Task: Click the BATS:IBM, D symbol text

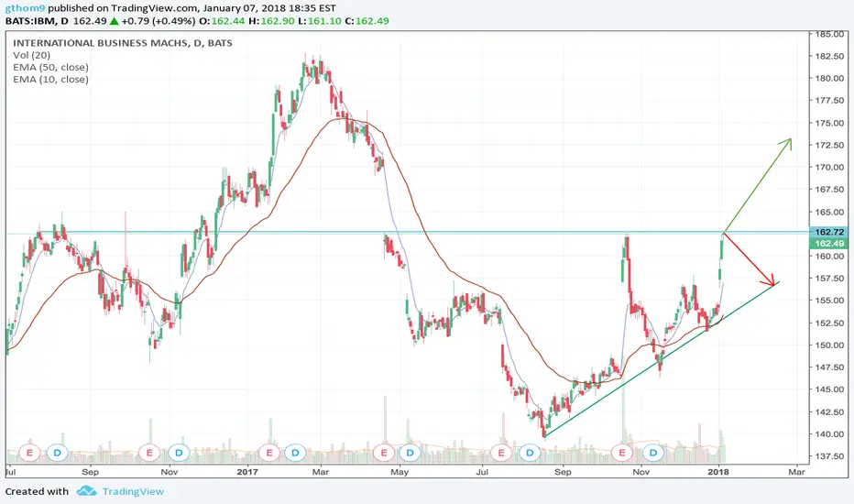Action: tap(37, 21)
